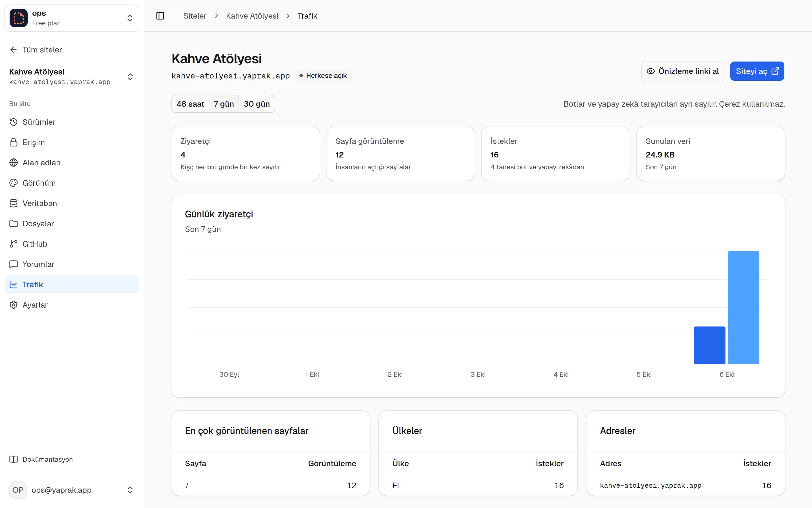This screenshot has height=508, width=812.
Task: Click the dark blue bar in chart
Action: [x=709, y=345]
